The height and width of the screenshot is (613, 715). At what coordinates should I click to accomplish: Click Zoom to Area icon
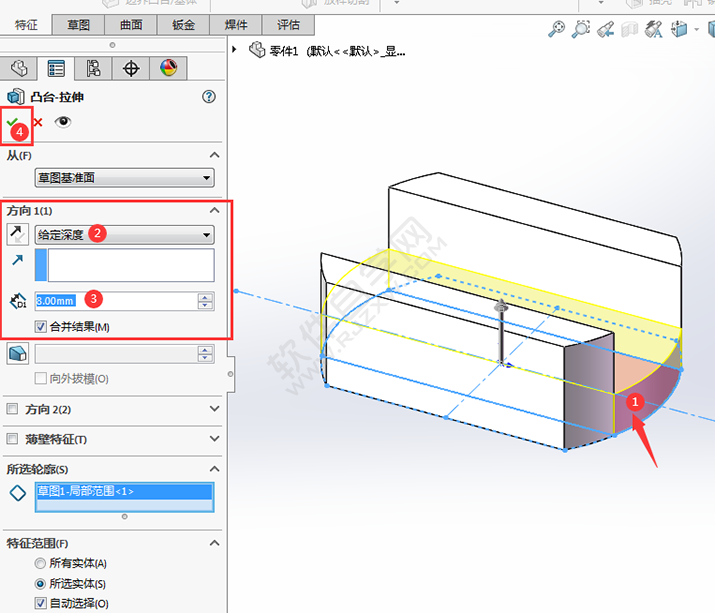point(581,29)
